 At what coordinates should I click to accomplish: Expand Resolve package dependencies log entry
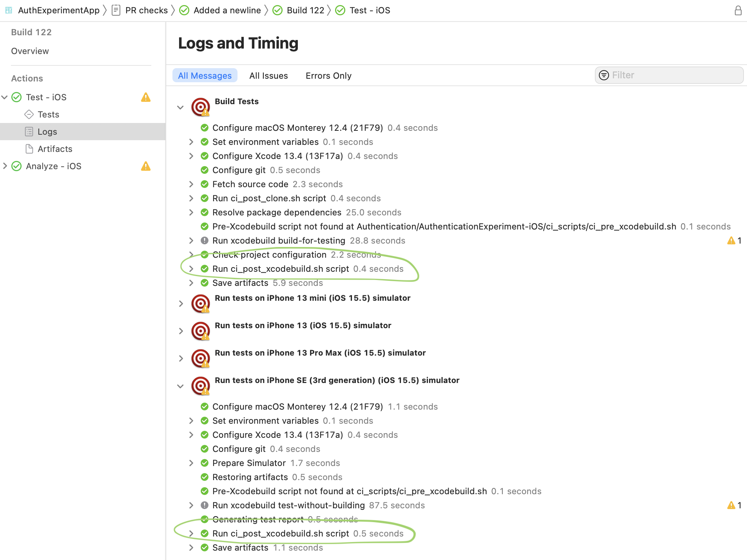[x=191, y=212]
